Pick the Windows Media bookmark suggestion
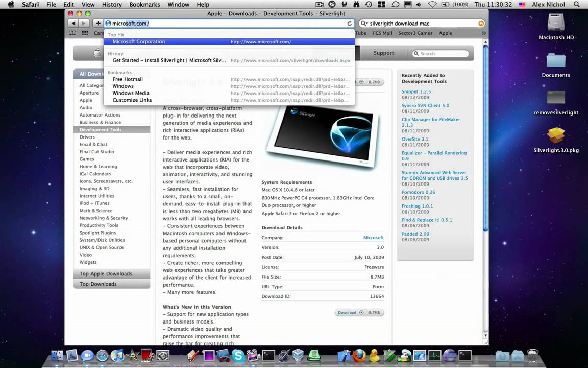This screenshot has width=588, height=368. coord(229,93)
